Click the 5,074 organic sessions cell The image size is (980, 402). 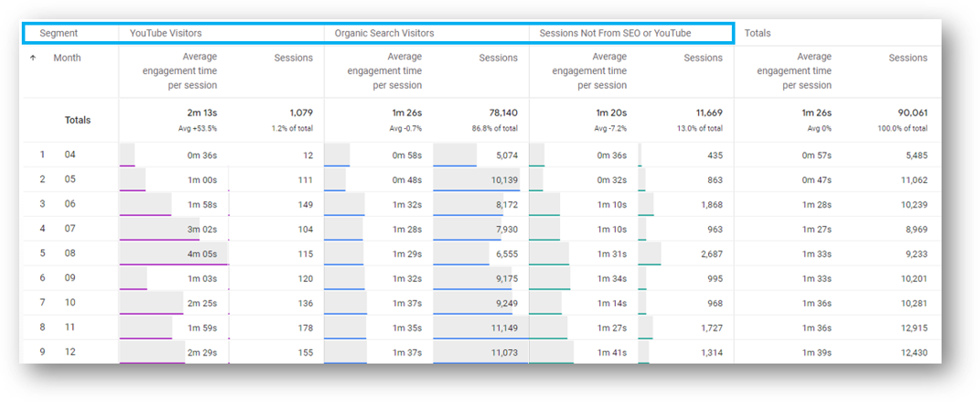tap(507, 155)
